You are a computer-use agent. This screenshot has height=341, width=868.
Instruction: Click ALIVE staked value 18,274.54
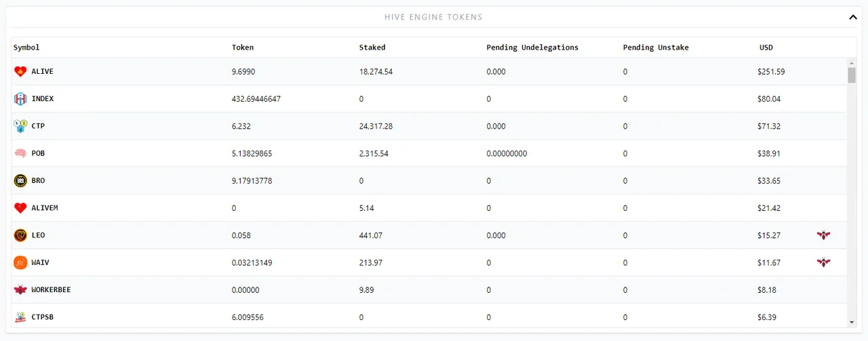click(376, 71)
